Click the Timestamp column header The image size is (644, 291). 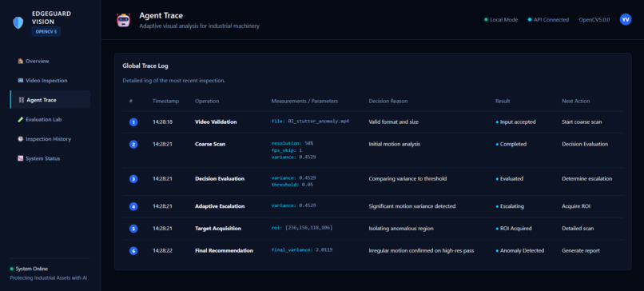(165, 101)
